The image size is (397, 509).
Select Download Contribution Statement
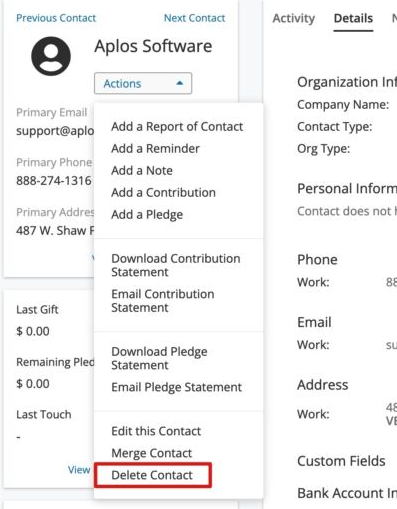pos(176,265)
